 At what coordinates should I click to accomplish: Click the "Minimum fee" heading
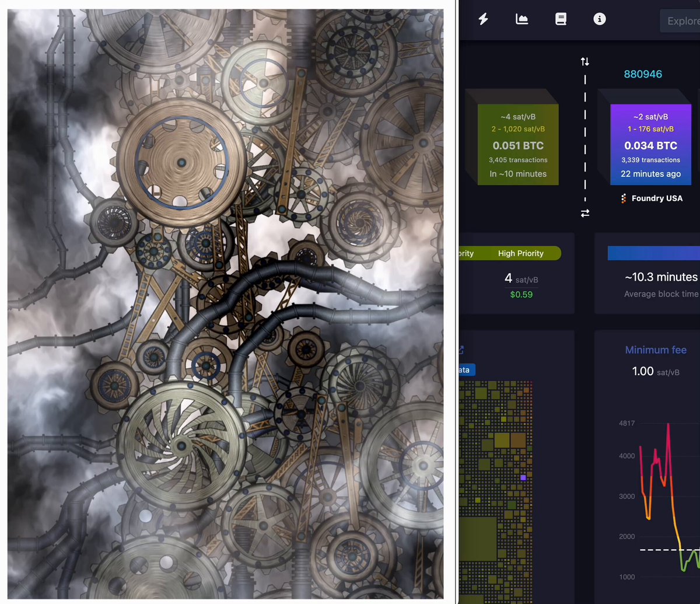point(656,350)
